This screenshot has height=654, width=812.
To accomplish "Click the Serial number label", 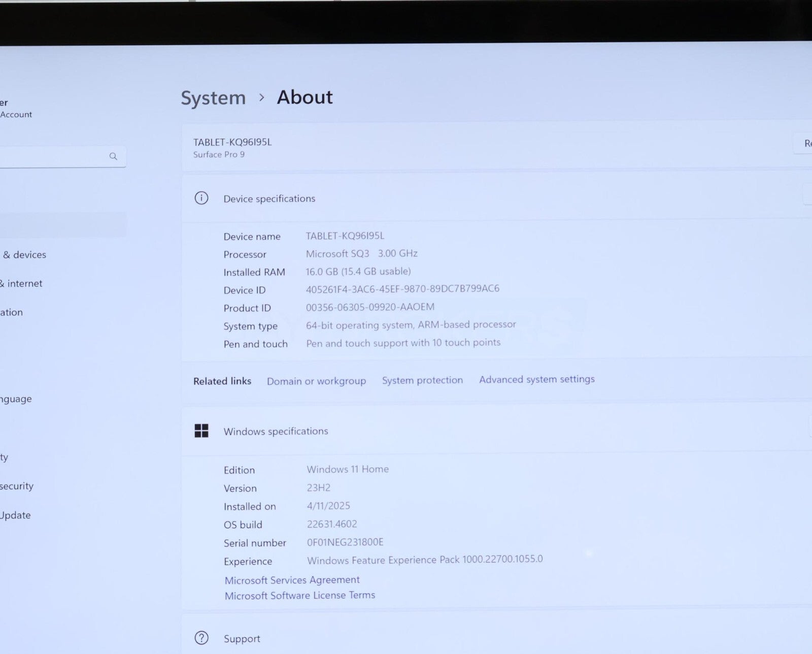I will click(x=255, y=543).
